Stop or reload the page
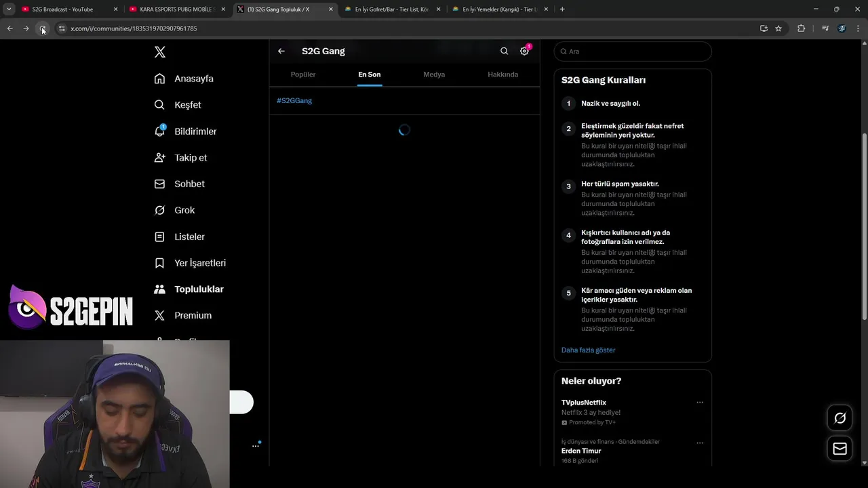 point(42,28)
